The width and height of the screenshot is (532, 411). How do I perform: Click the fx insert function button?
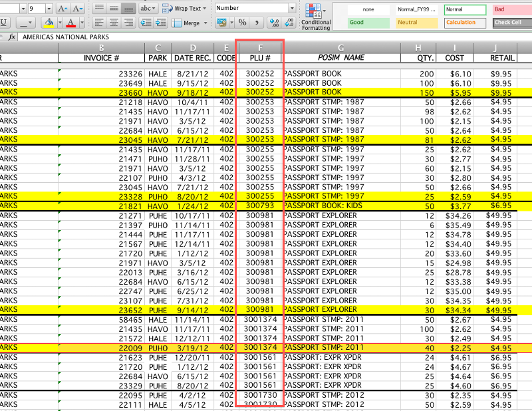click(x=11, y=37)
